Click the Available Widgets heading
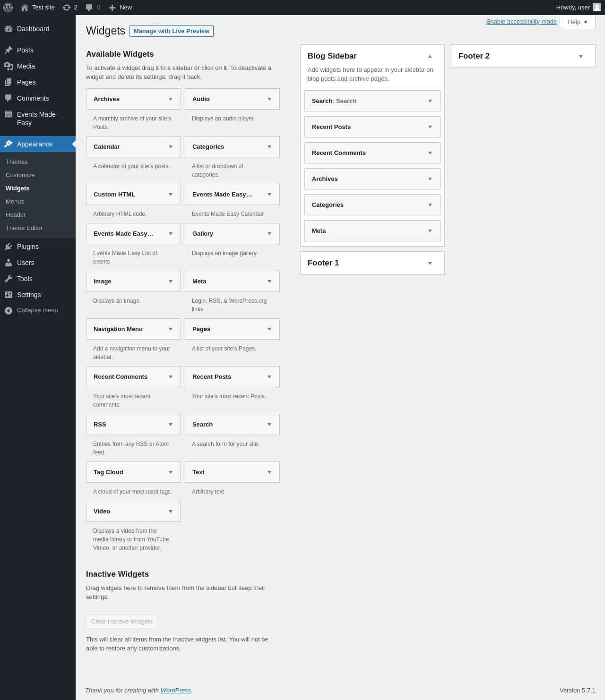 point(120,54)
